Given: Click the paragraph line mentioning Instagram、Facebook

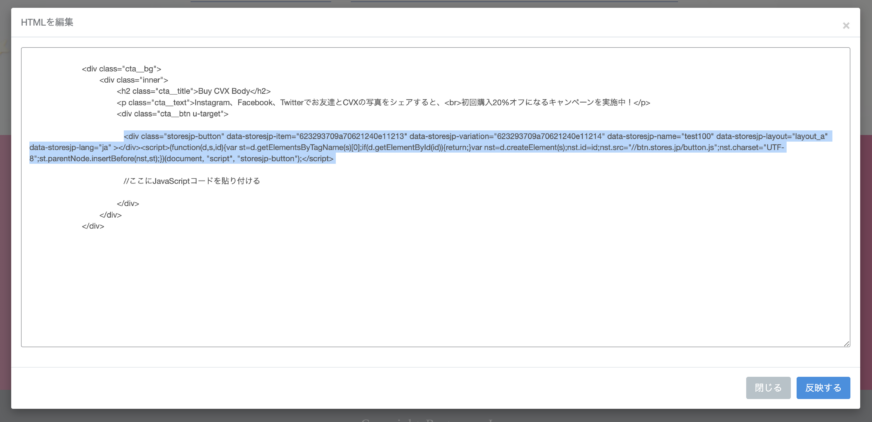Looking at the screenshot, I should pos(384,102).
